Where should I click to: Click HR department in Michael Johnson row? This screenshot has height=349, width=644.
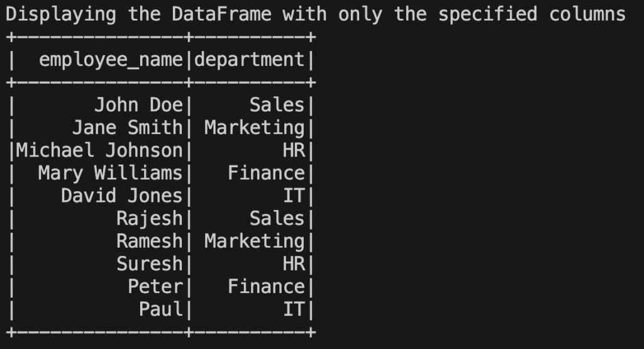point(294,150)
